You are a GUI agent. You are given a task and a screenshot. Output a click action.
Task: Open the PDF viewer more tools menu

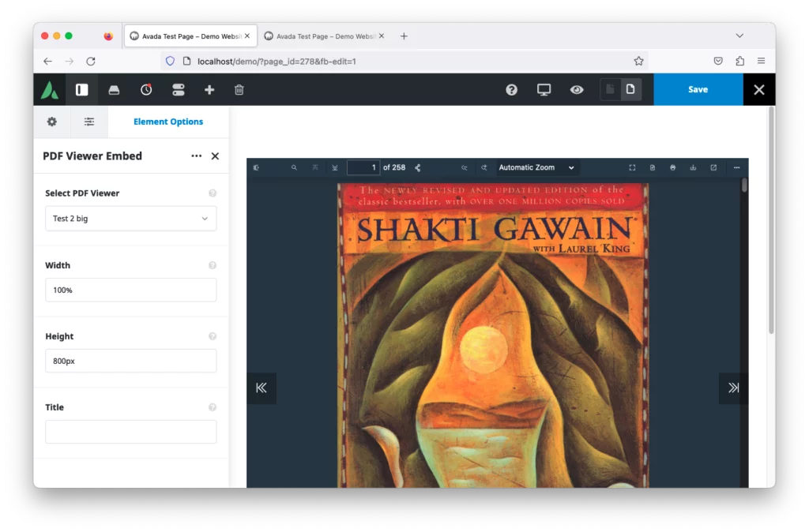[x=736, y=167]
